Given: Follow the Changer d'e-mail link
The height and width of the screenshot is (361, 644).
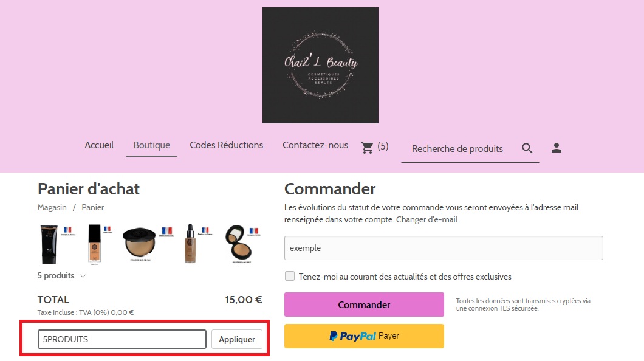Looking at the screenshot, I should click(x=426, y=220).
